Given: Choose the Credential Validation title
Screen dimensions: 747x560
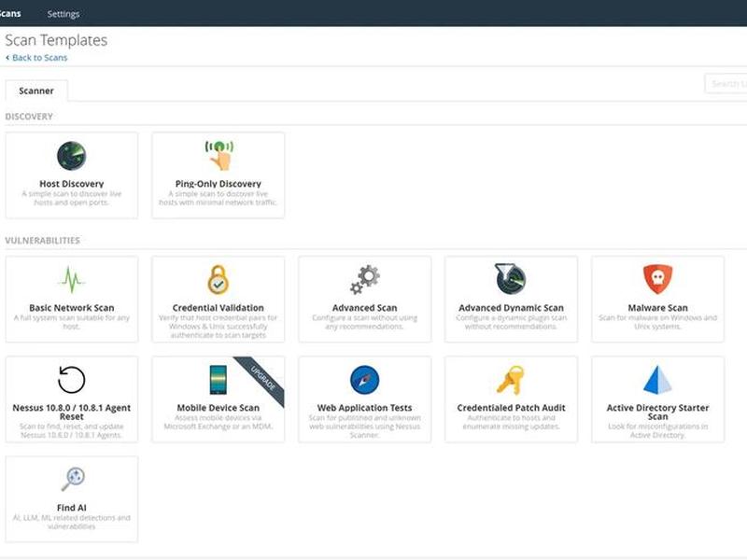Looking at the screenshot, I should (x=218, y=308).
